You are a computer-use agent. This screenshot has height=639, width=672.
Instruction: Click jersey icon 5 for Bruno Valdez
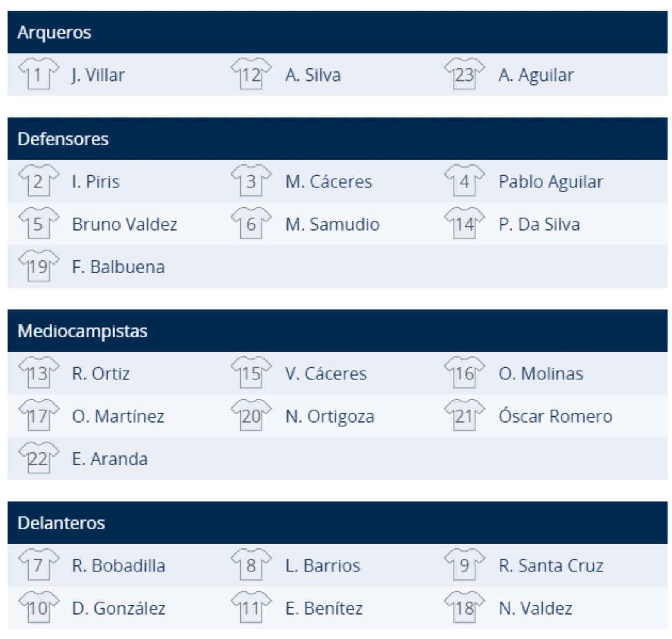tap(38, 224)
